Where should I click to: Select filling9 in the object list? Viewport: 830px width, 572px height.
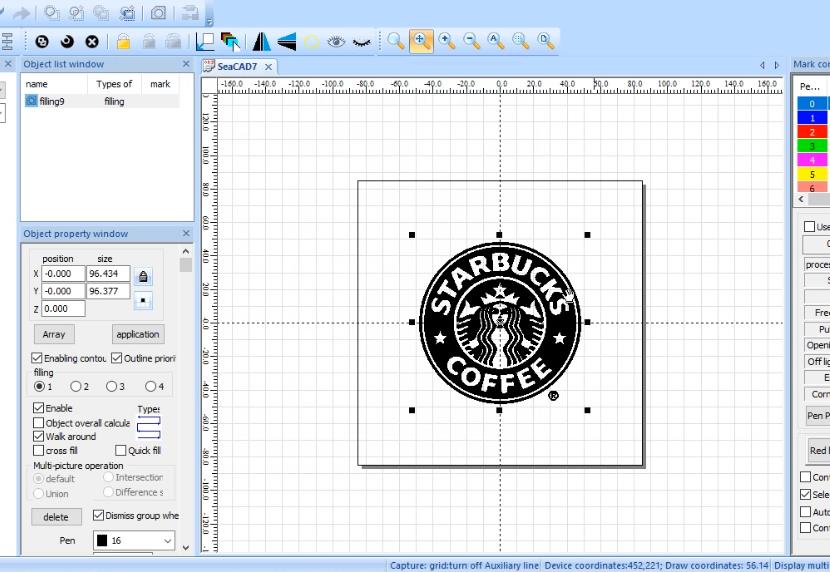(x=51, y=101)
